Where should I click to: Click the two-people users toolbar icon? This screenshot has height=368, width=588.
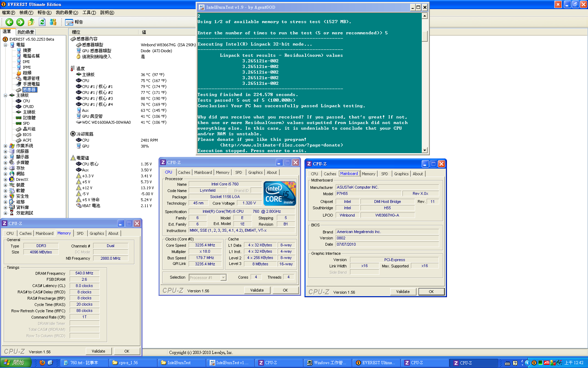click(x=53, y=22)
